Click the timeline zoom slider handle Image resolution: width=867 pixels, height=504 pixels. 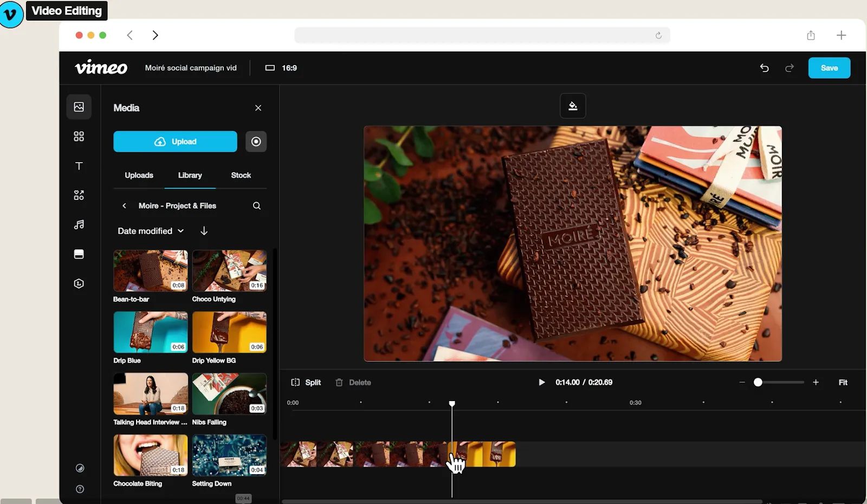click(x=758, y=383)
